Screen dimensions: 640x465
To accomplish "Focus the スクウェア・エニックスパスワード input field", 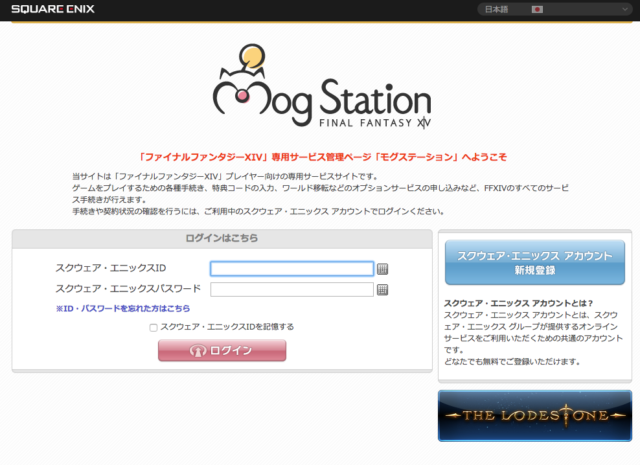I will [x=291, y=289].
